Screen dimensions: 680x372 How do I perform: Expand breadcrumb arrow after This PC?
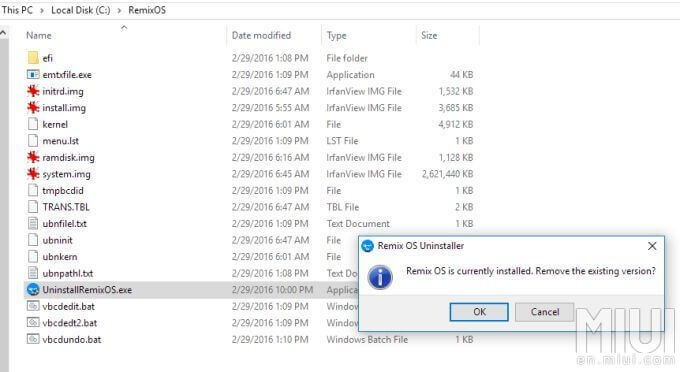[x=42, y=10]
